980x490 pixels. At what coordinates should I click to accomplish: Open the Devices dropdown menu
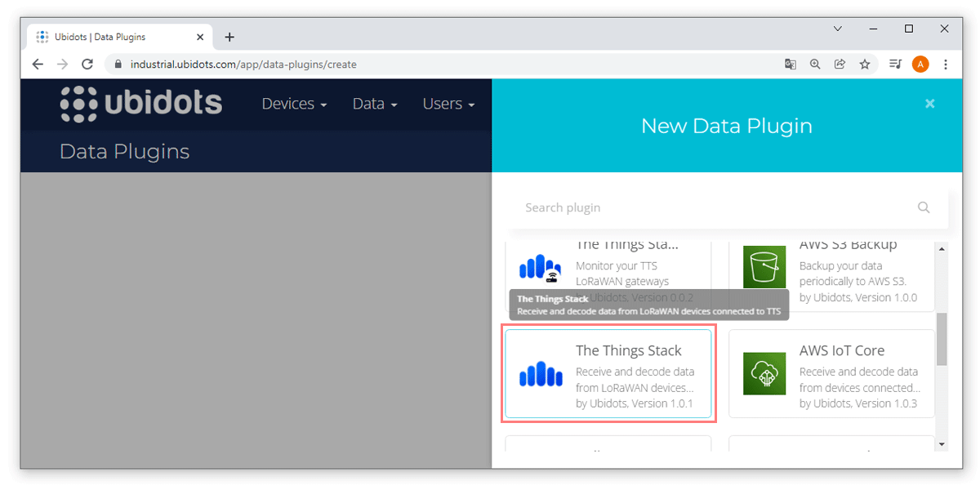(x=294, y=104)
